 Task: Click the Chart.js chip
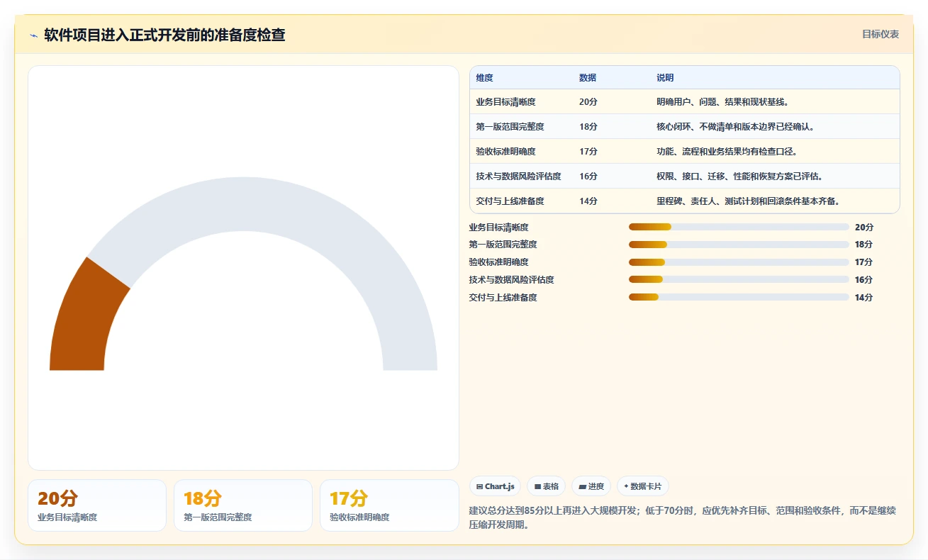coord(495,486)
